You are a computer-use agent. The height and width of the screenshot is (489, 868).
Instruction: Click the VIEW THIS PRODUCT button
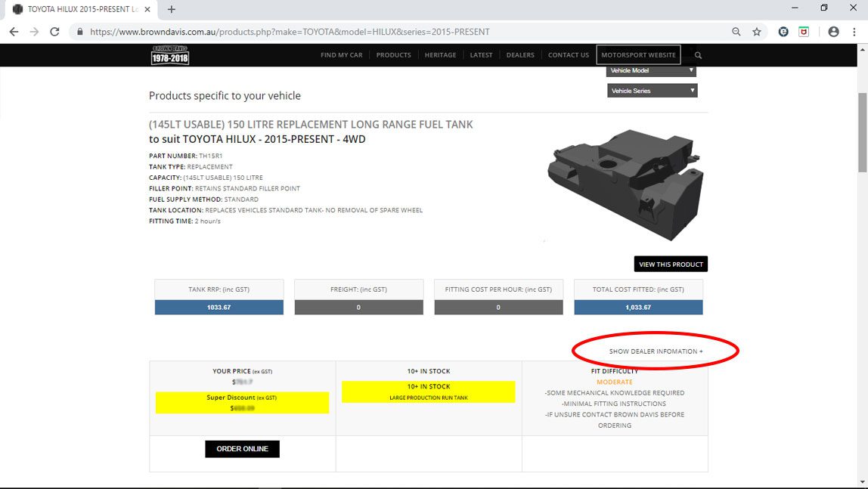(x=671, y=265)
